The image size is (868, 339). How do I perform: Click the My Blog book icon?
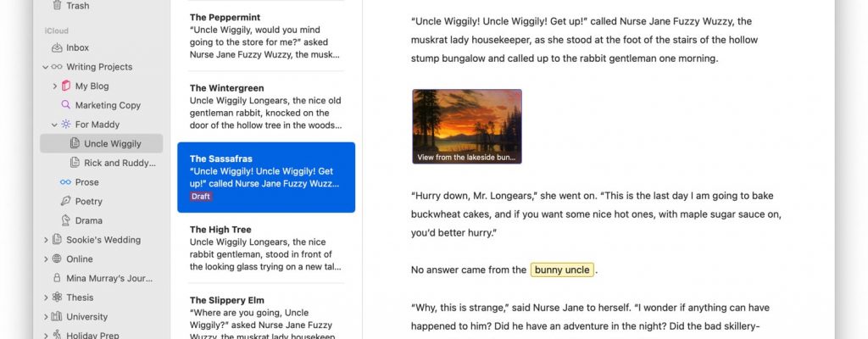[66, 86]
